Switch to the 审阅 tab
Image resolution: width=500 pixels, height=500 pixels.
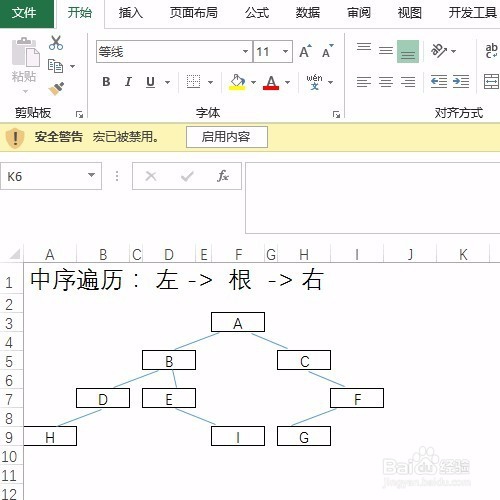pos(359,13)
